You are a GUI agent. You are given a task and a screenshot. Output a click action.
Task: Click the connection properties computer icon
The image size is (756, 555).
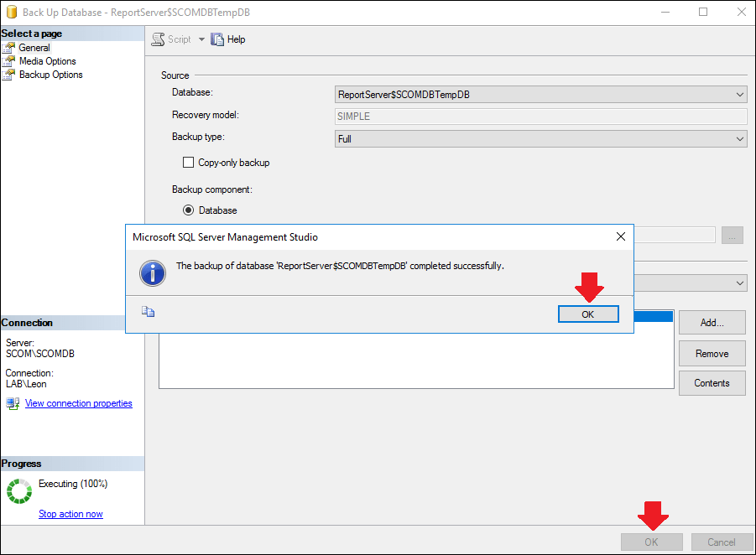(x=13, y=403)
